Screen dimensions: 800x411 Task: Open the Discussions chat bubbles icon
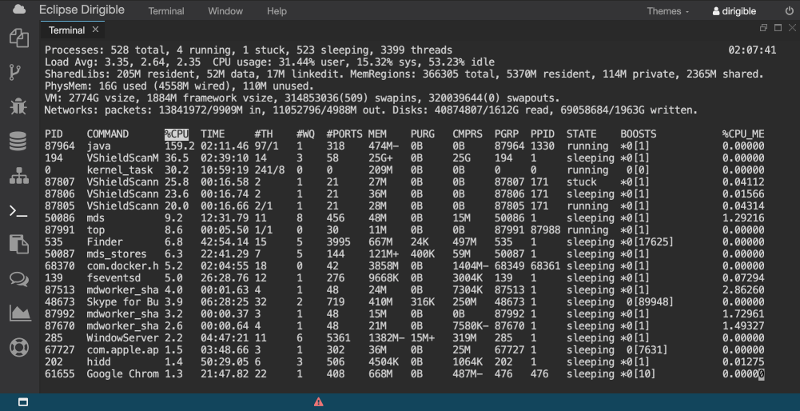pyautogui.click(x=19, y=279)
